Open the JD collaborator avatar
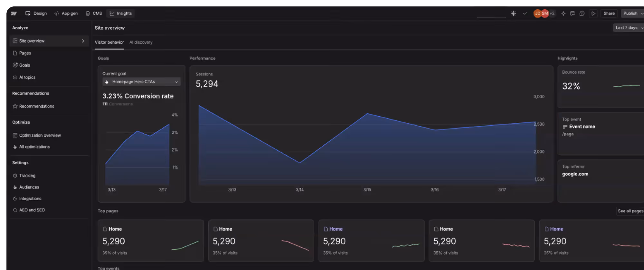644x270 pixels. pyautogui.click(x=537, y=14)
